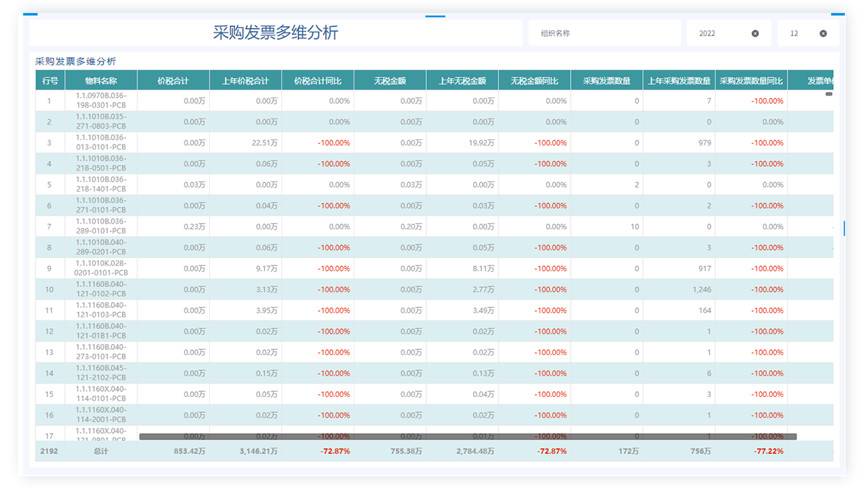Click the 物料名称 column header
This screenshot has height=488, width=868.
[101, 81]
